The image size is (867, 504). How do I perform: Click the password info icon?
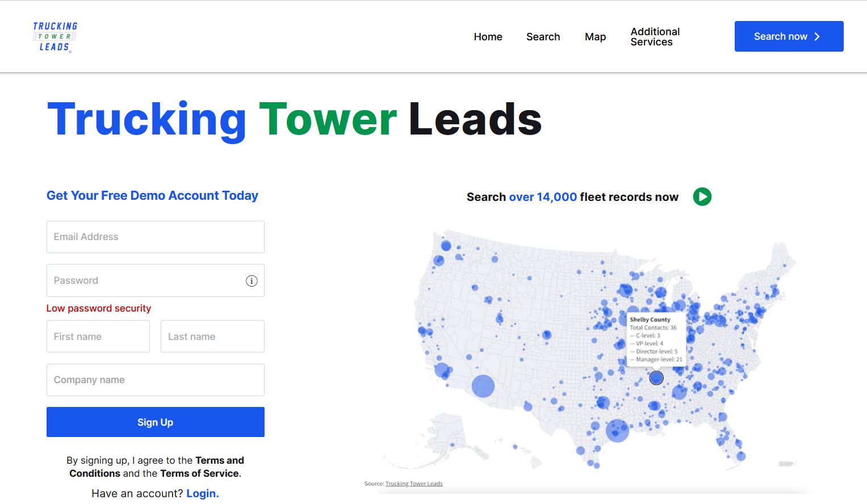click(252, 281)
